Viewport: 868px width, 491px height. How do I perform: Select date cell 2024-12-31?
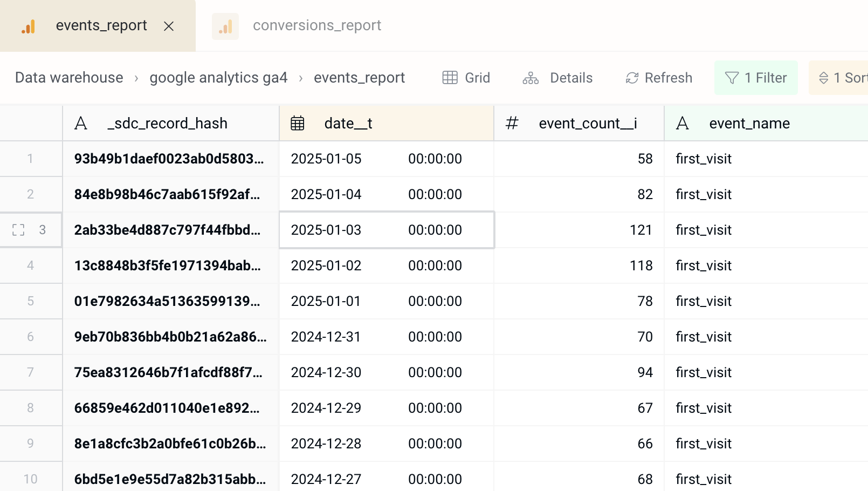point(387,337)
